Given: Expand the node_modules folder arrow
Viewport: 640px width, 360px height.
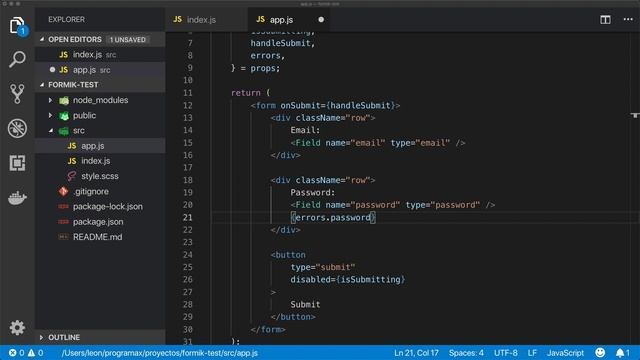Looking at the screenshot, I should point(51,100).
